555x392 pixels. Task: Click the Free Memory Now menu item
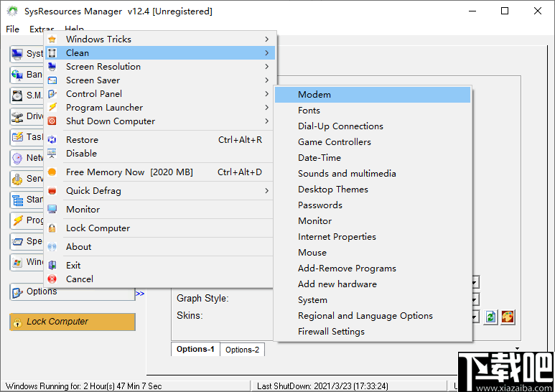pos(159,172)
